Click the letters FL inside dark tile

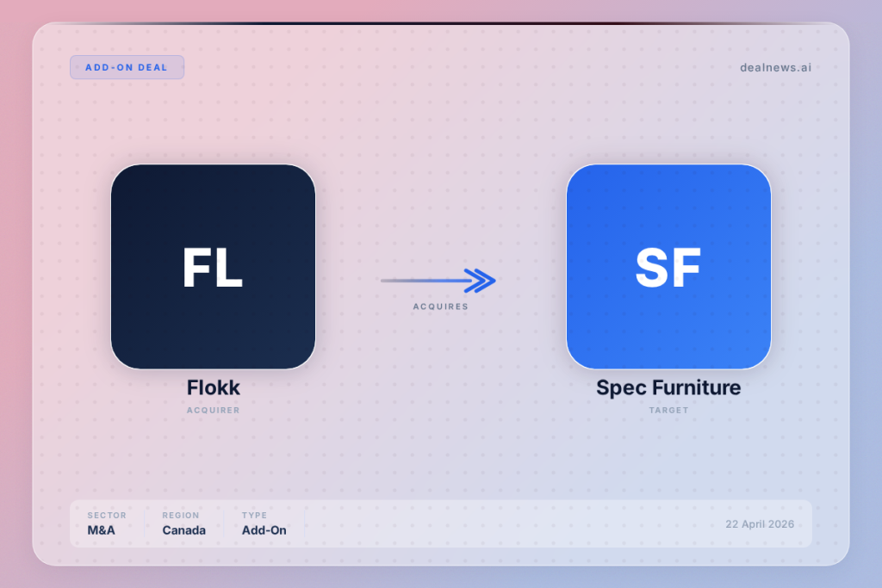[213, 268]
